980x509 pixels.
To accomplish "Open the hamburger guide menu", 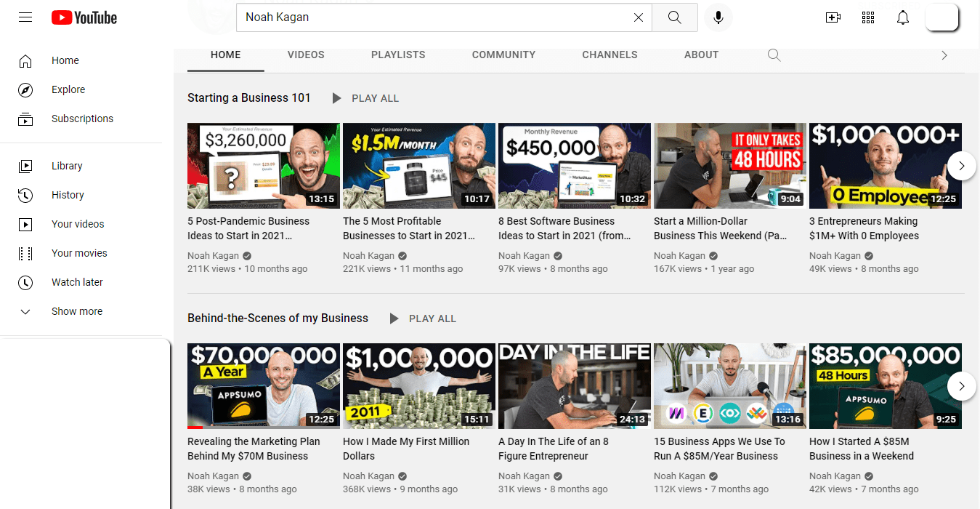I will coord(25,17).
